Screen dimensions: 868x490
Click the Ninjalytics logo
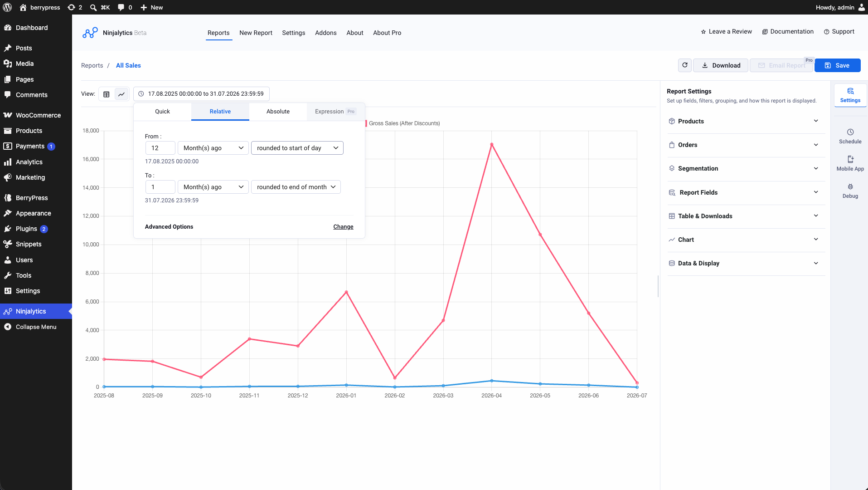tap(90, 33)
